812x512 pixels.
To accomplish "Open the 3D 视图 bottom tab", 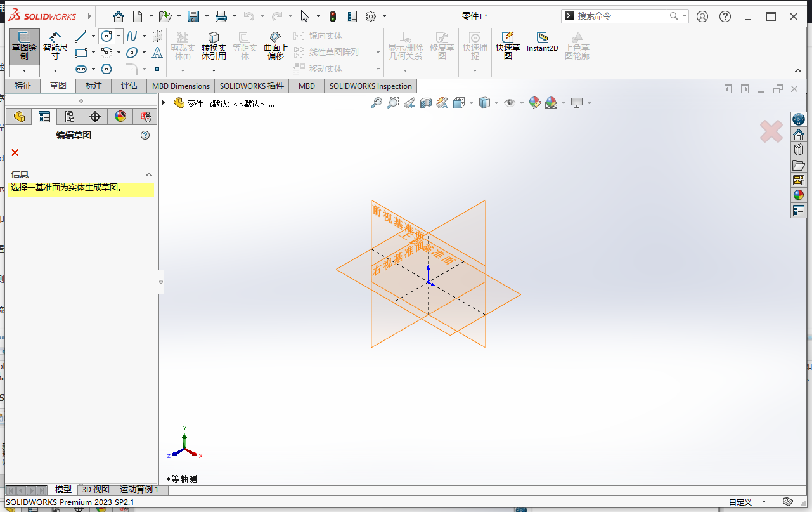I will tap(96, 489).
